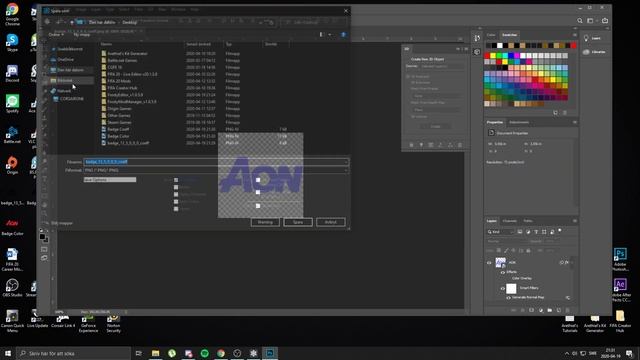The image size is (640, 360).
Task: Open Battle.net desktop shortcut
Action: pos(12,135)
